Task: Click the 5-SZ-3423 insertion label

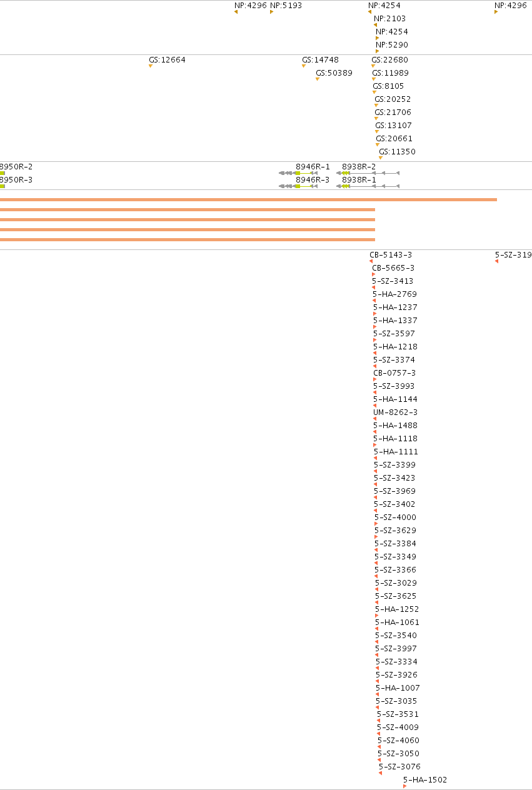Action: (394, 478)
